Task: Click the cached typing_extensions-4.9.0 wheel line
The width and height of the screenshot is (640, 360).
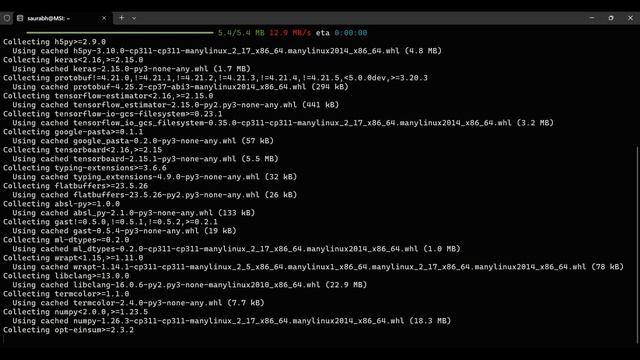Action: (154, 177)
